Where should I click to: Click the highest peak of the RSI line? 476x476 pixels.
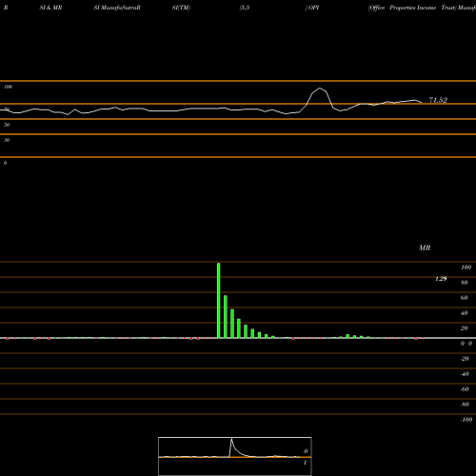(x=320, y=89)
